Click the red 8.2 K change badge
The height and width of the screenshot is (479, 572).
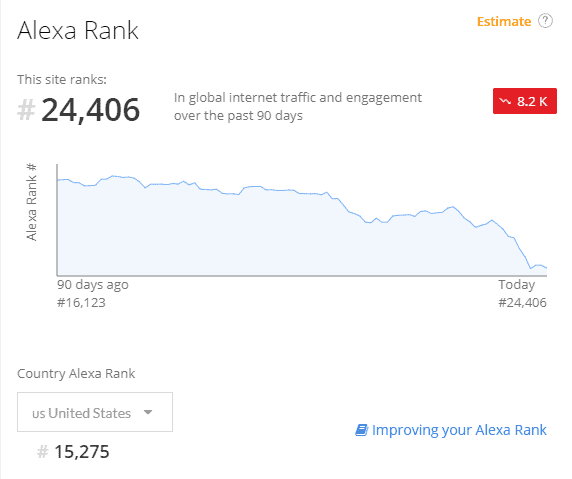pyautogui.click(x=525, y=101)
